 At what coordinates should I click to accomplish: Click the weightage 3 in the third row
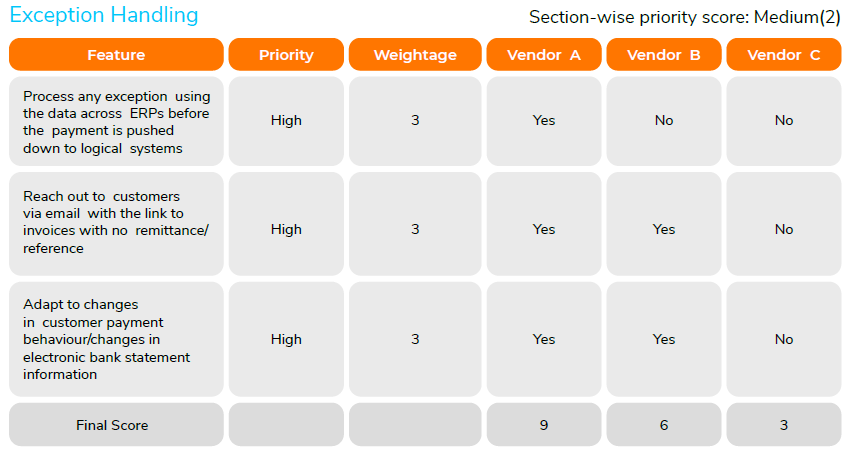415,339
